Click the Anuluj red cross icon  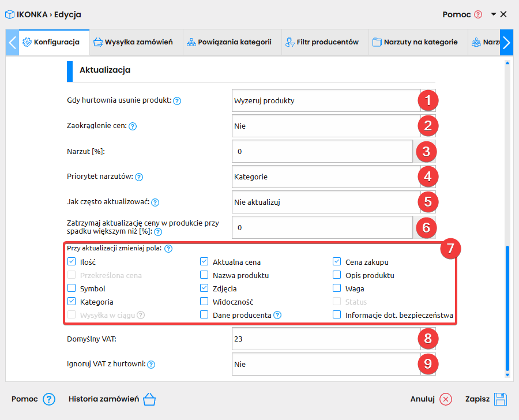click(x=446, y=399)
